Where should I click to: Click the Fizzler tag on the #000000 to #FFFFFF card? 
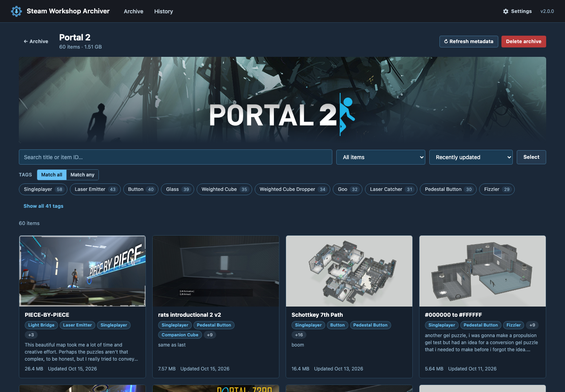click(514, 325)
